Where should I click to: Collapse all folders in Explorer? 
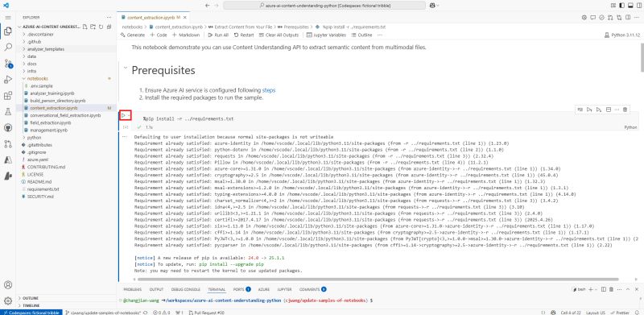[109, 27]
